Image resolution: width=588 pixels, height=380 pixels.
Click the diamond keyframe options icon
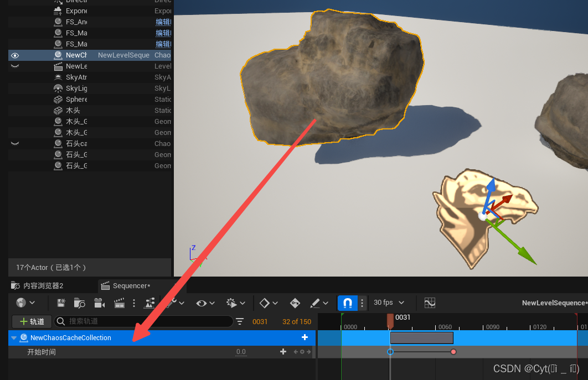click(x=264, y=303)
